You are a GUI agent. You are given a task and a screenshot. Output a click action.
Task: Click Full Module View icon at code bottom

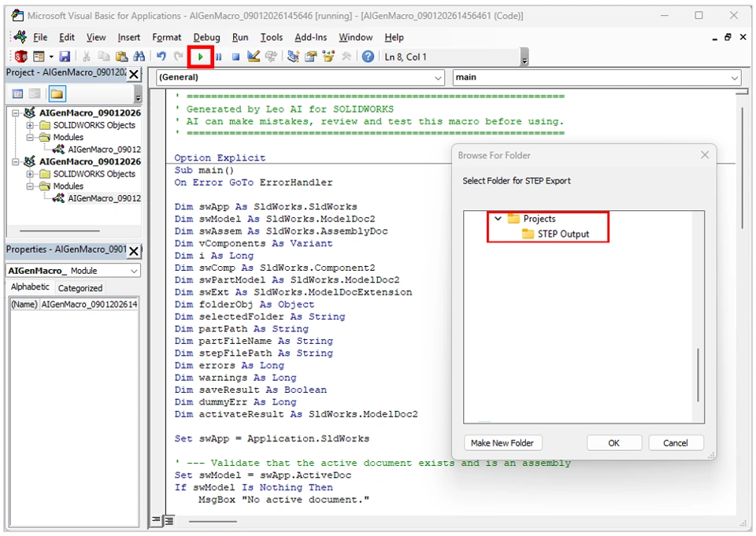point(169,520)
